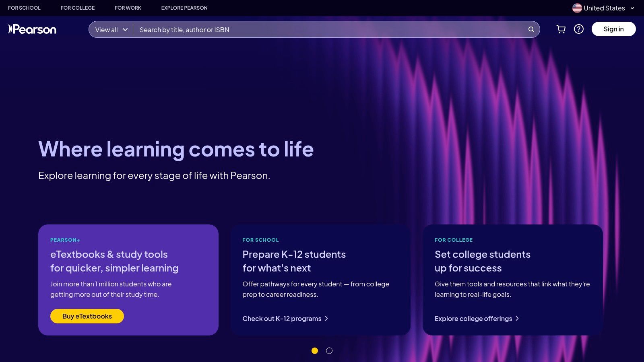Toggle the active carousel page indicator
Viewport: 644px width, 362px height.
point(314,351)
